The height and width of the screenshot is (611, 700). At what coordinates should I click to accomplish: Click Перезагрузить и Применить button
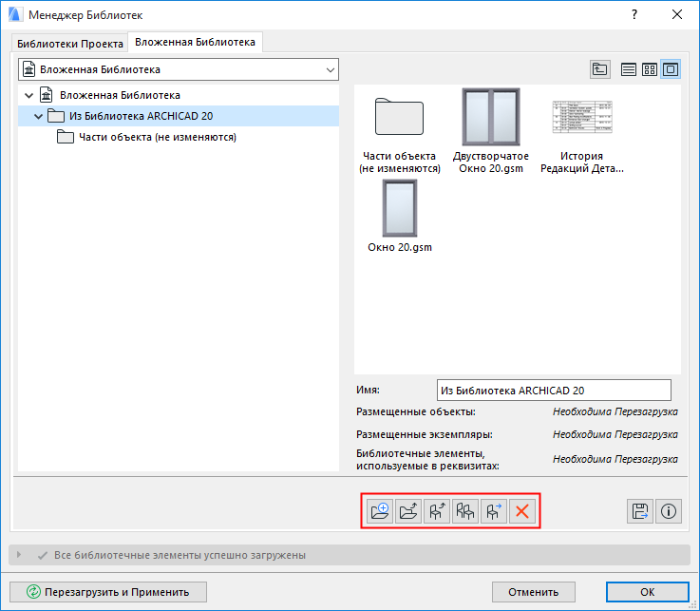click(x=108, y=592)
